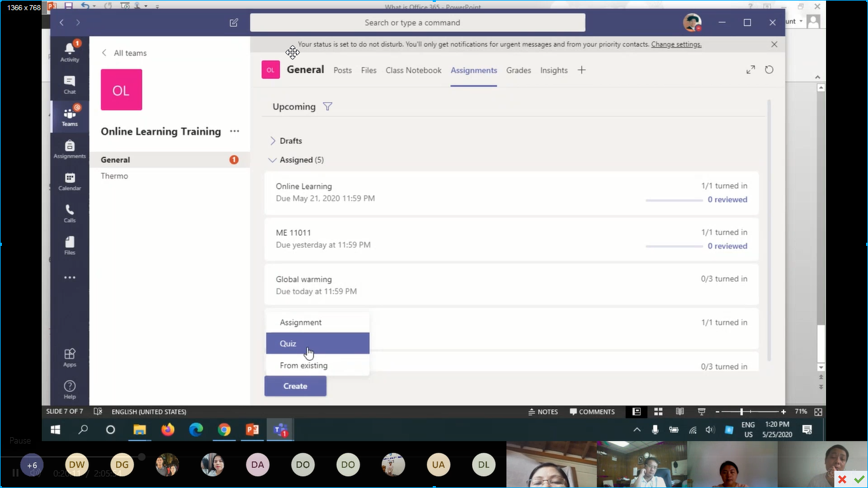This screenshot has height=488, width=868.
Task: Select the Teams icon in sidebar
Action: tap(70, 117)
